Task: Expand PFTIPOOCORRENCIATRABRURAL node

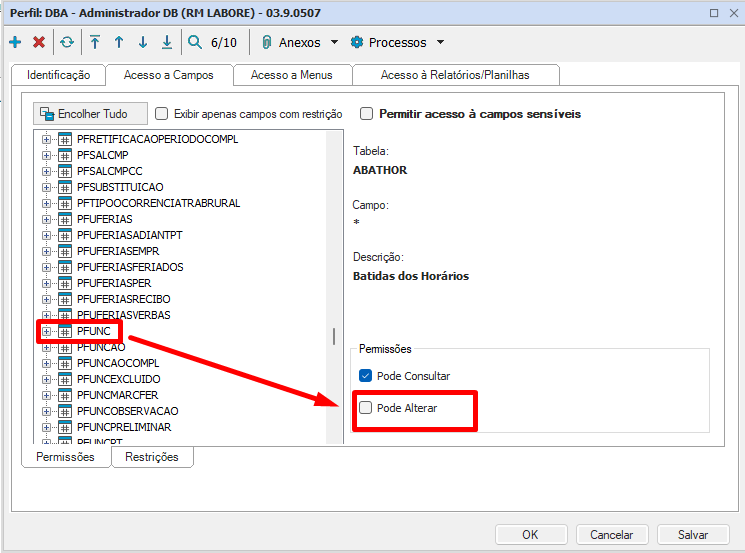Action: pyautogui.click(x=46, y=203)
